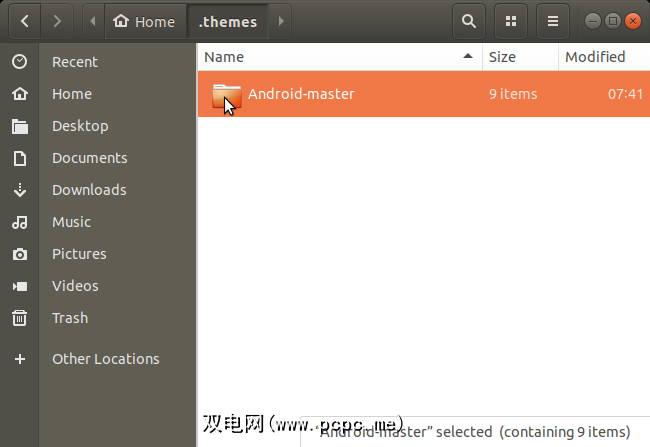650x447 pixels.
Task: Close the file manager window
Action: pos(633,21)
